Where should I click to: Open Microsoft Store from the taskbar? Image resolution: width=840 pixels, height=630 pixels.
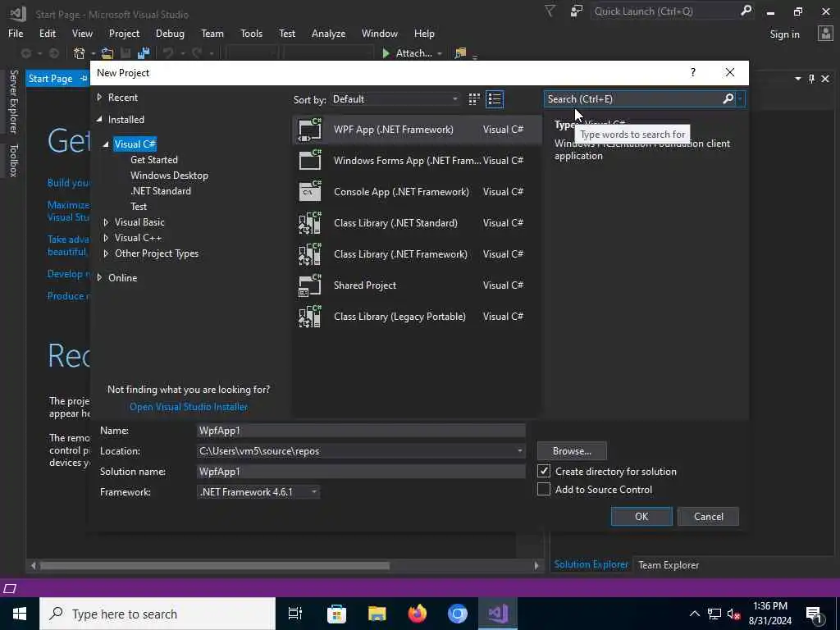pyautogui.click(x=336, y=614)
